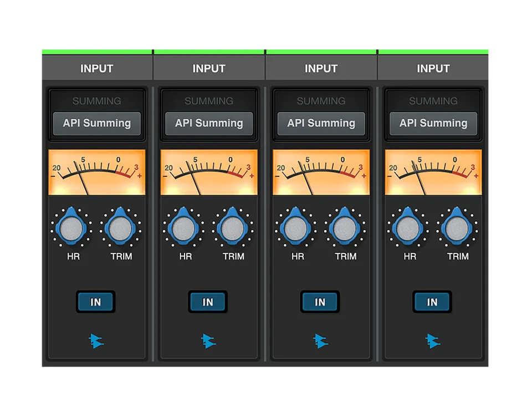Click the TRIM label text under the fourth channel's knob
This screenshot has width=532, height=418.
tap(458, 257)
